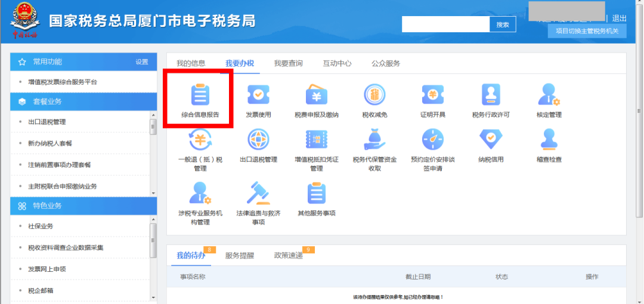Open the 我的待办 tab
The height and width of the screenshot is (304, 644).
191,256
